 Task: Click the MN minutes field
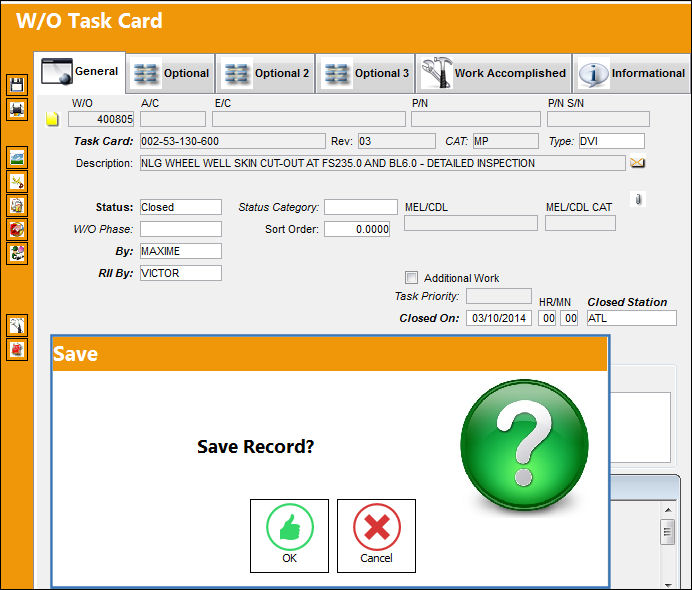click(x=569, y=318)
